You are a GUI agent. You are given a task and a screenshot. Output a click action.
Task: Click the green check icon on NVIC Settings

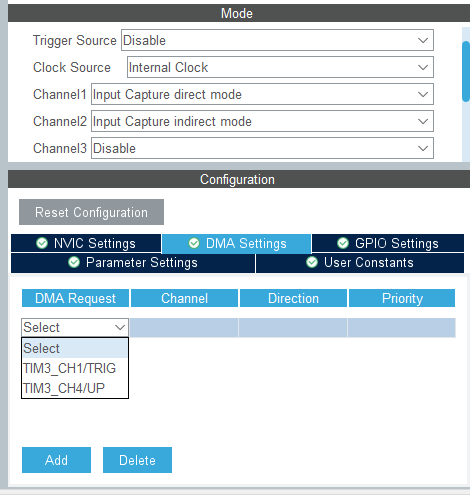tap(42, 243)
